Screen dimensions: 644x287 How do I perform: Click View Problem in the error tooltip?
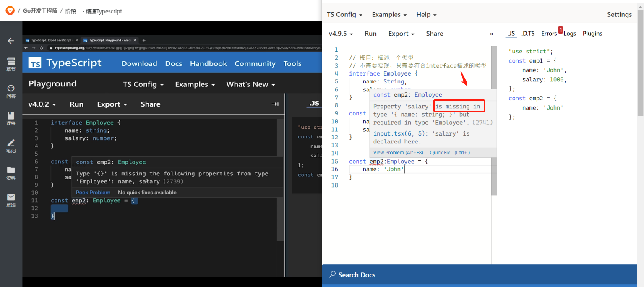[x=398, y=153]
